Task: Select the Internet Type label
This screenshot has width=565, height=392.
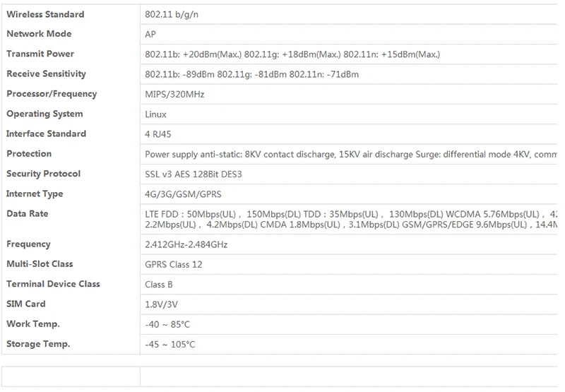Action: click(35, 194)
